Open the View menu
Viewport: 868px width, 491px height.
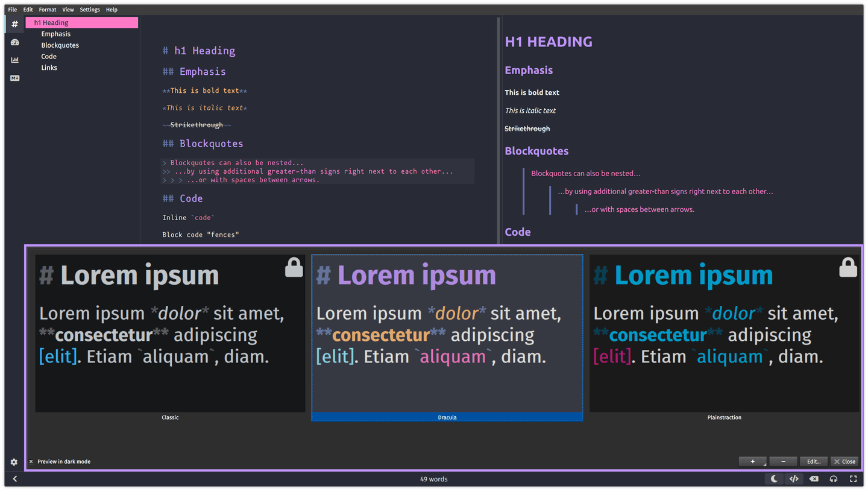coord(68,10)
